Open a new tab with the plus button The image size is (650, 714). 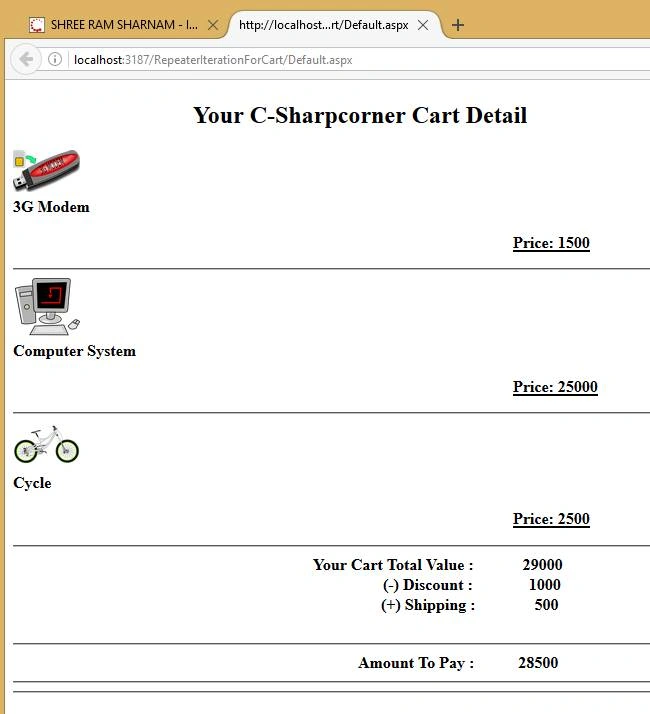point(458,25)
